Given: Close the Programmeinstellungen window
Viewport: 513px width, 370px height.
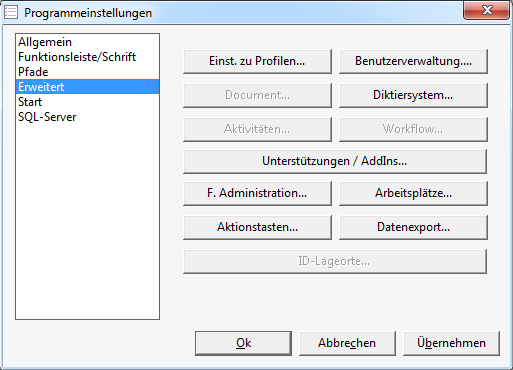Looking at the screenshot, I should [x=487, y=10].
